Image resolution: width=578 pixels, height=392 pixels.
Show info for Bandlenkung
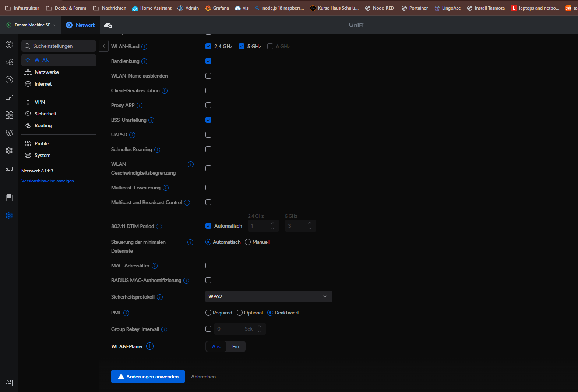144,61
